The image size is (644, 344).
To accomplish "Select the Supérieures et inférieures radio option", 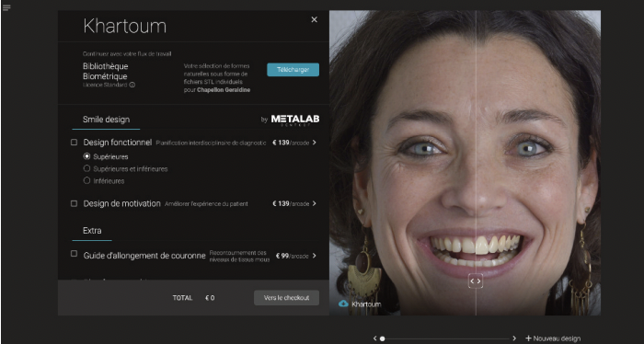I will tap(86, 168).
